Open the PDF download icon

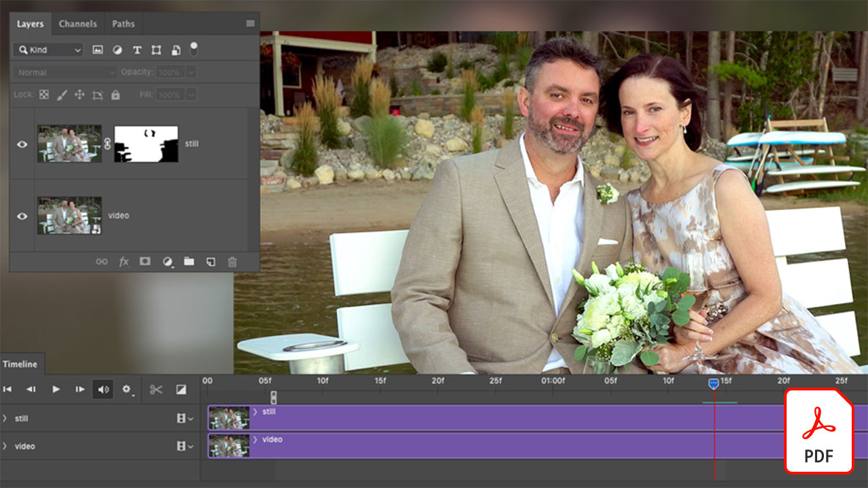(x=818, y=431)
